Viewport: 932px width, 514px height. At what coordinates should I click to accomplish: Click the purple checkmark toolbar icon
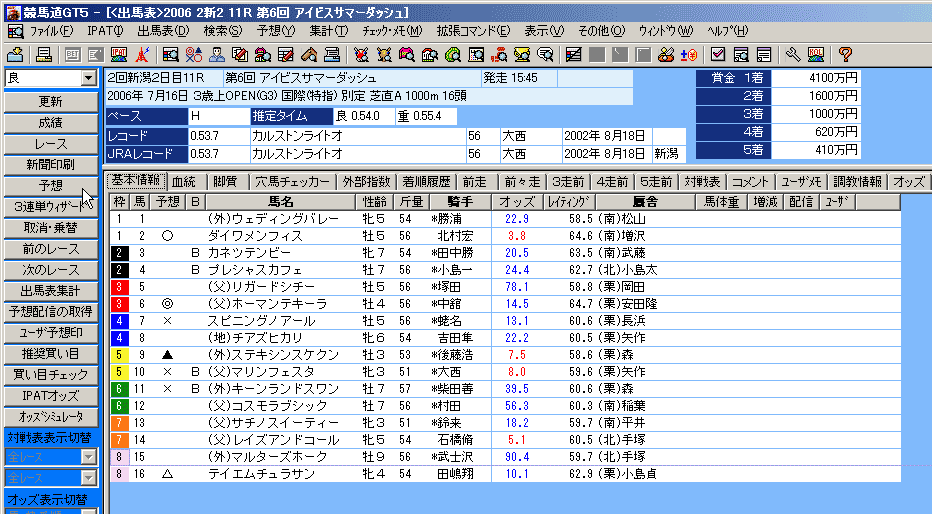click(x=718, y=54)
